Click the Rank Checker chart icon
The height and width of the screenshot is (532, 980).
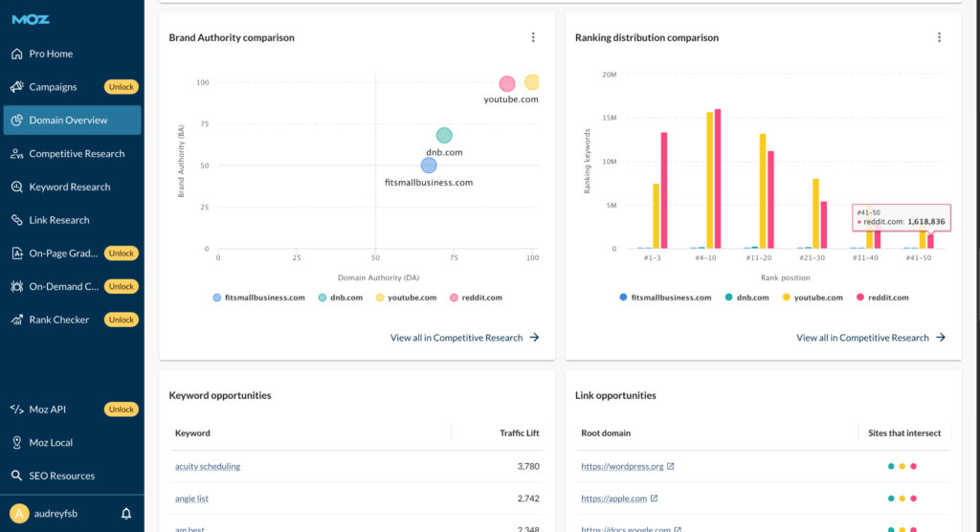pyautogui.click(x=17, y=320)
